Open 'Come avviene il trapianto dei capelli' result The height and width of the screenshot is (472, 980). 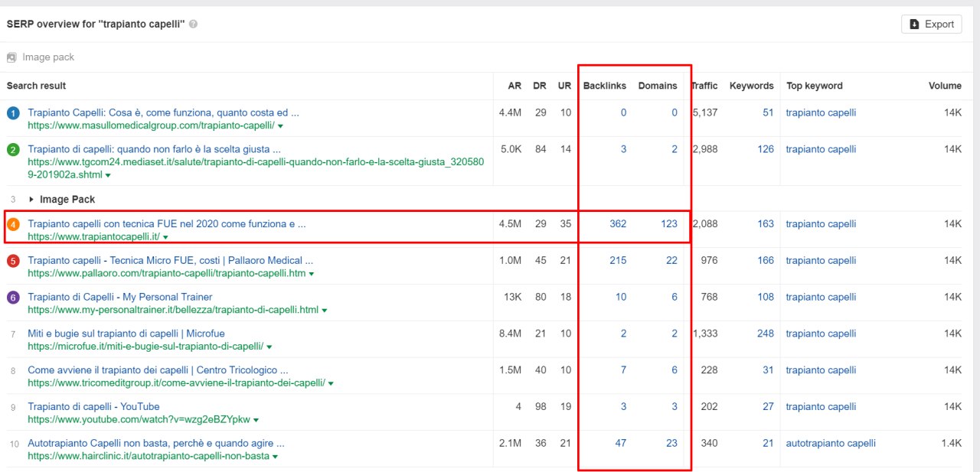tap(158, 370)
